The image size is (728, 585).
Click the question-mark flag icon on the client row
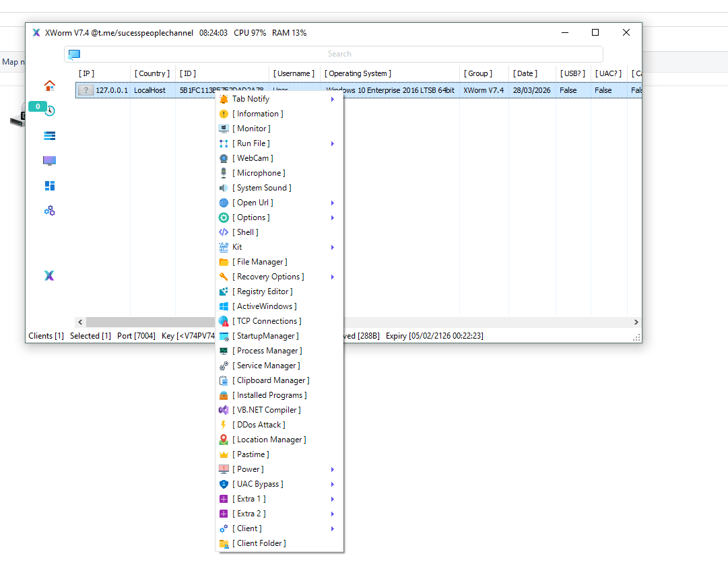click(x=85, y=90)
